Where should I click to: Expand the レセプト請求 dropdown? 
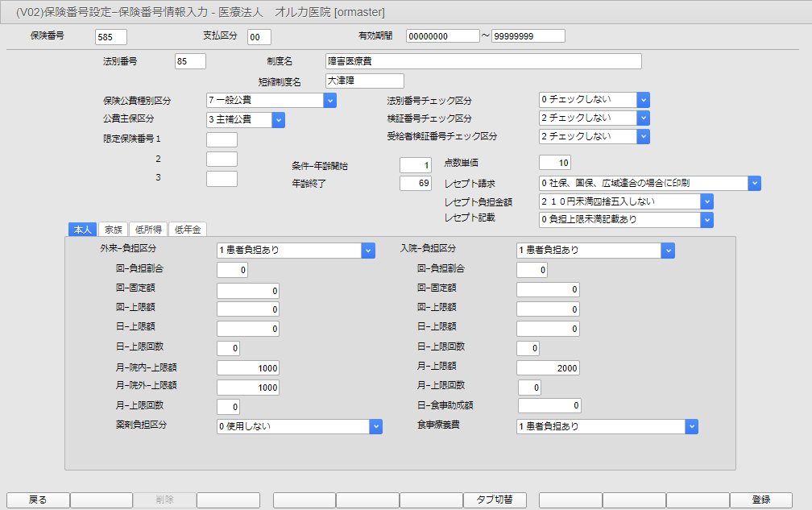[754, 183]
